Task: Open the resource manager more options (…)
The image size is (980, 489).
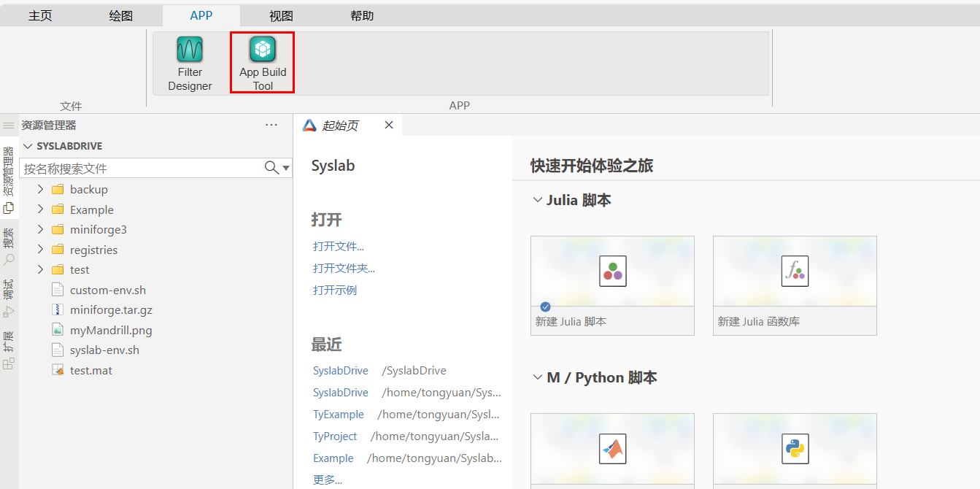Action: click(x=271, y=125)
